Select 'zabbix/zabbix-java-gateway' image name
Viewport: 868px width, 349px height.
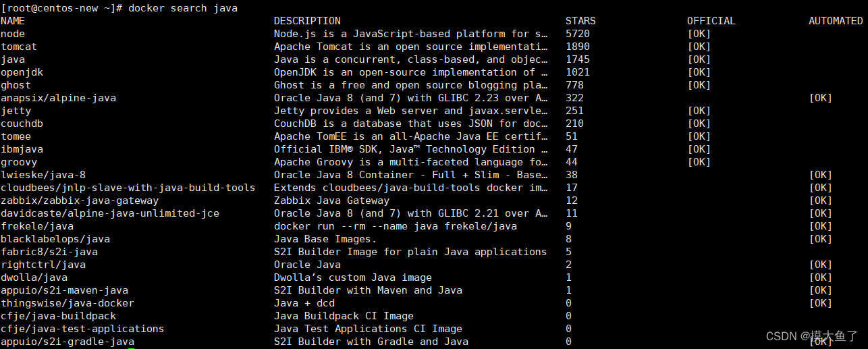(80, 200)
